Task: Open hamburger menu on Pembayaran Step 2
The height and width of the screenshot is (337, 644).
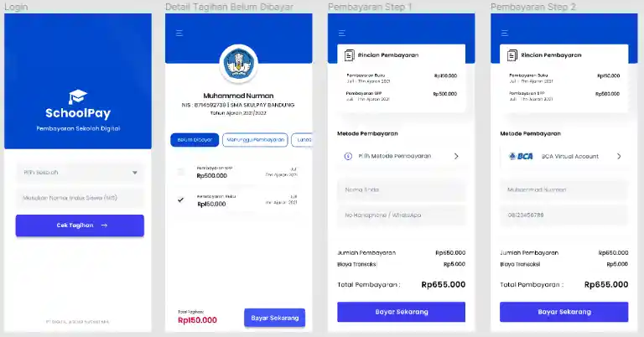Action: 505,34
